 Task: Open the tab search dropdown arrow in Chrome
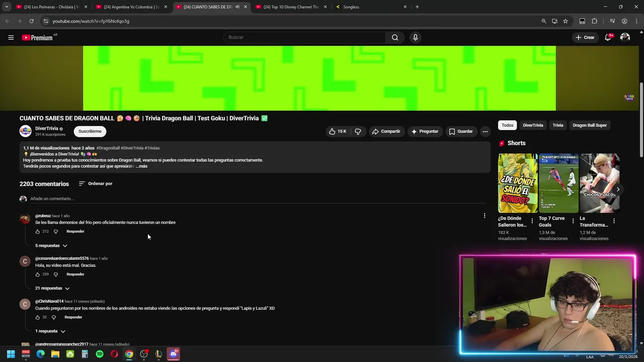(7, 7)
